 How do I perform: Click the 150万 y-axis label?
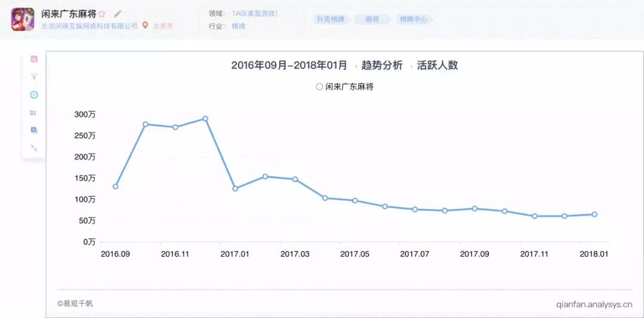point(85,178)
